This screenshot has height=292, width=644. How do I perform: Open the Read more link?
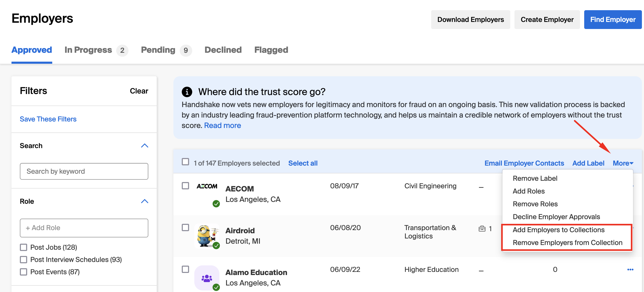[223, 126]
